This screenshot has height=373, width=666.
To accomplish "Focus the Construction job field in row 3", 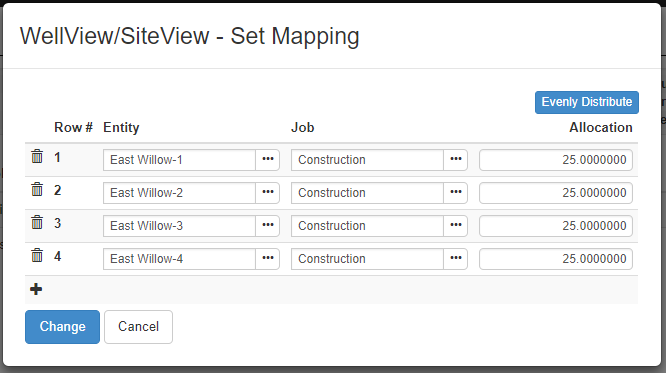I will [x=367, y=226].
